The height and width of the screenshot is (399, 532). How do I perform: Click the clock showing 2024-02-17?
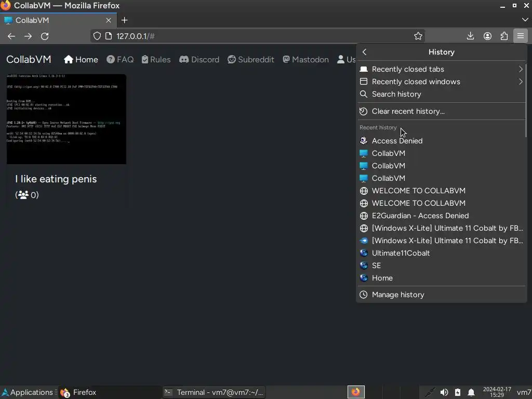497,392
